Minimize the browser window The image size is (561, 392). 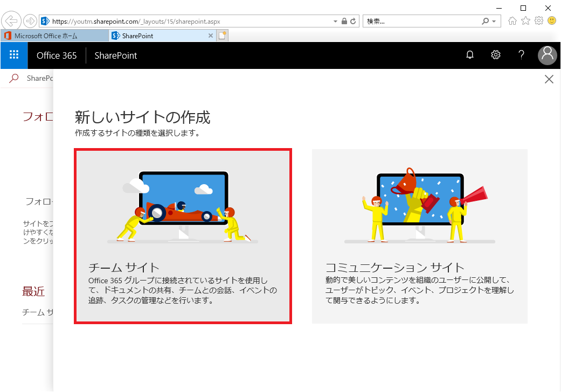[500, 8]
